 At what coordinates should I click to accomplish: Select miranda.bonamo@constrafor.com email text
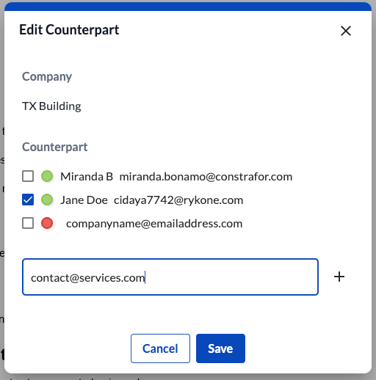click(x=206, y=176)
